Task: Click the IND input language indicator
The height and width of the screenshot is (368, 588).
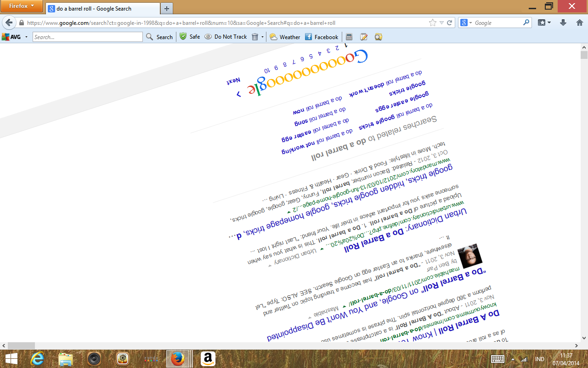Action: coord(540,359)
